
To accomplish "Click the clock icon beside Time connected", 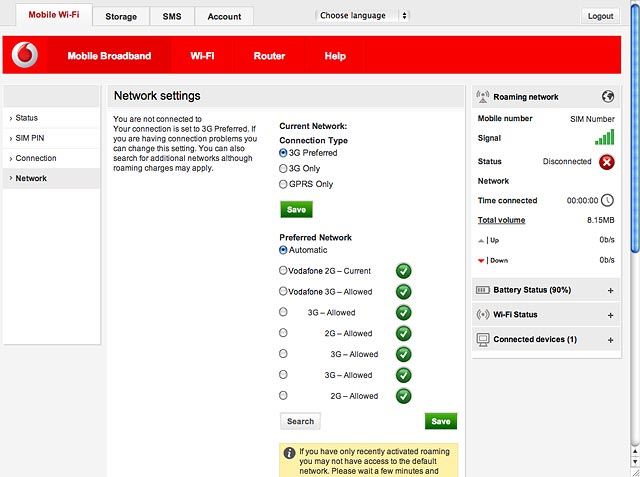I will [607, 200].
